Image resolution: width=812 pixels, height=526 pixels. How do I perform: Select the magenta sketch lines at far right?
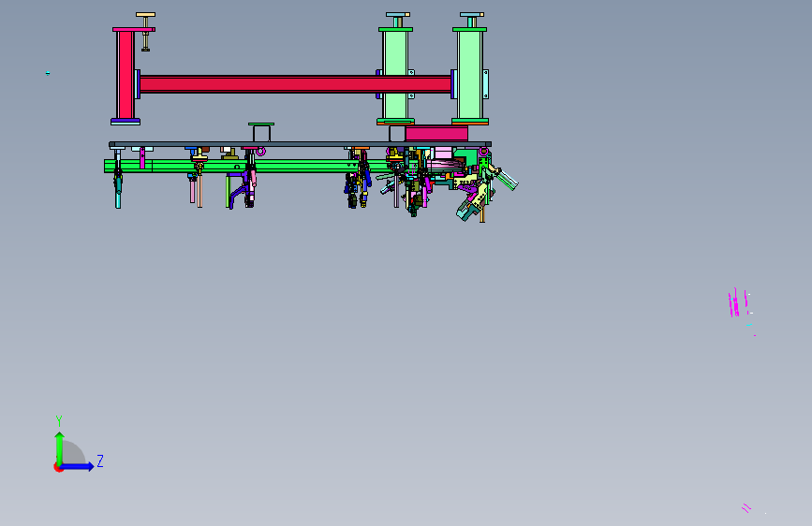(738, 303)
